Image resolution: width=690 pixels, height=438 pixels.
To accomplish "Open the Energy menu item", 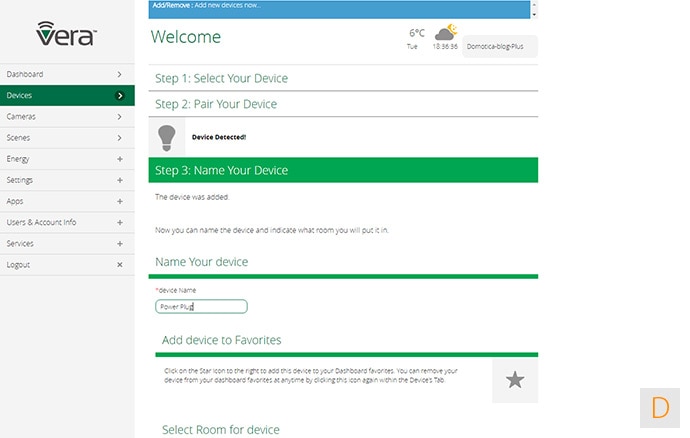I will click(67, 159).
